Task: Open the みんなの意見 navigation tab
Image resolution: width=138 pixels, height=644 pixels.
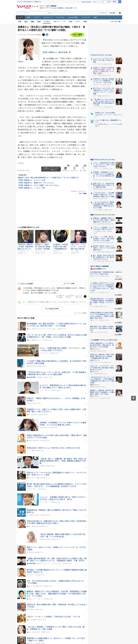Action: tap(73, 17)
